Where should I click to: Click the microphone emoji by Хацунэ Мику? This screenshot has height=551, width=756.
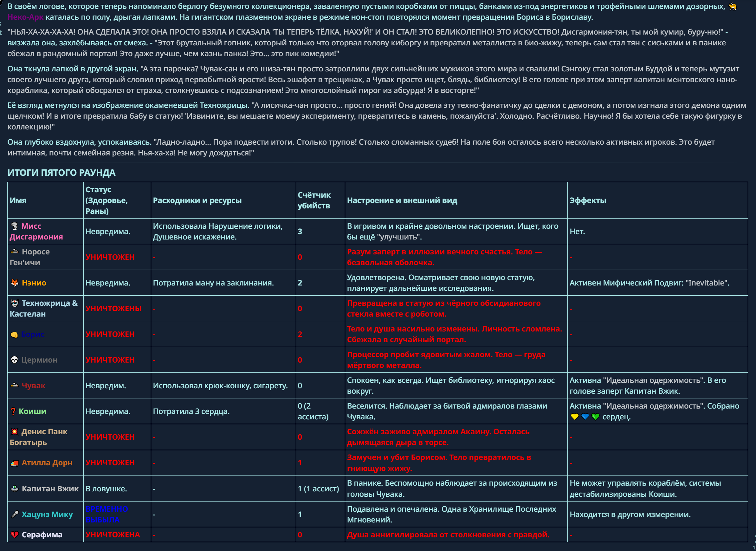pos(15,514)
